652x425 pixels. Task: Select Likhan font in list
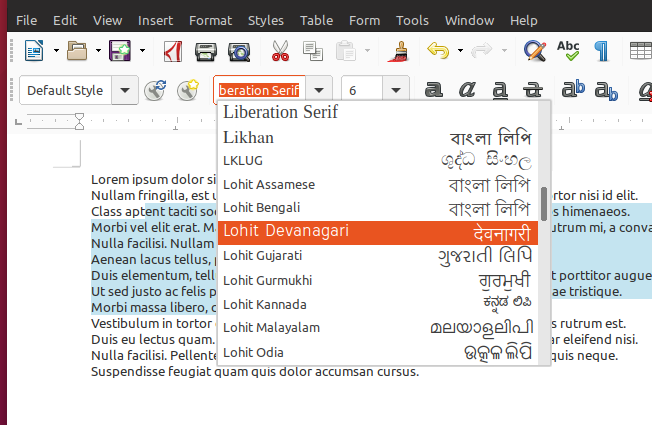pyautogui.click(x=378, y=138)
